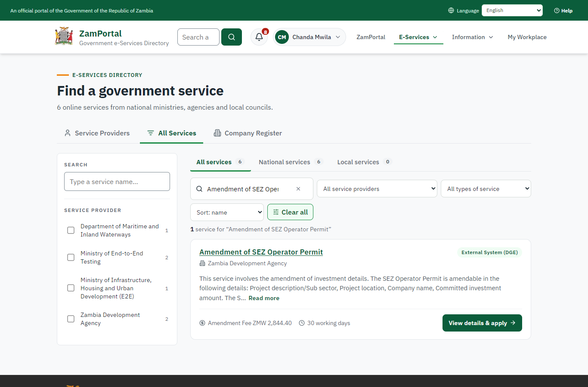
Task: Switch to Service Providers tab
Action: point(97,133)
